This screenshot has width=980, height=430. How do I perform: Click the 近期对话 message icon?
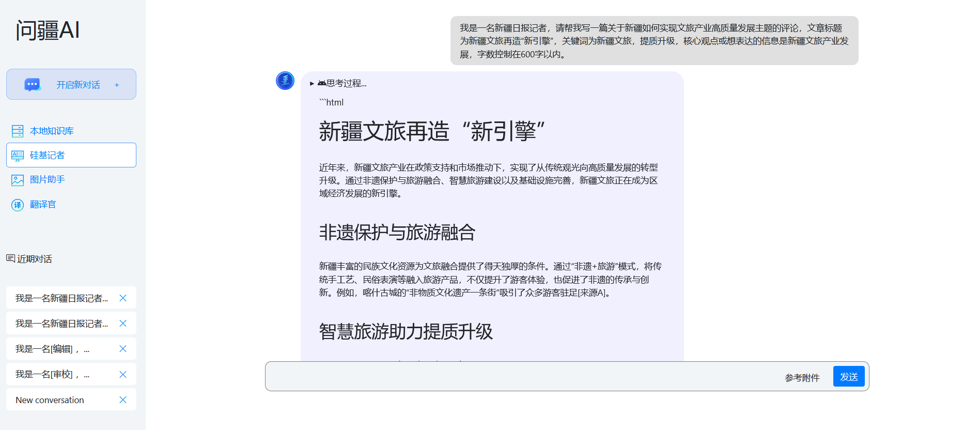point(10,258)
